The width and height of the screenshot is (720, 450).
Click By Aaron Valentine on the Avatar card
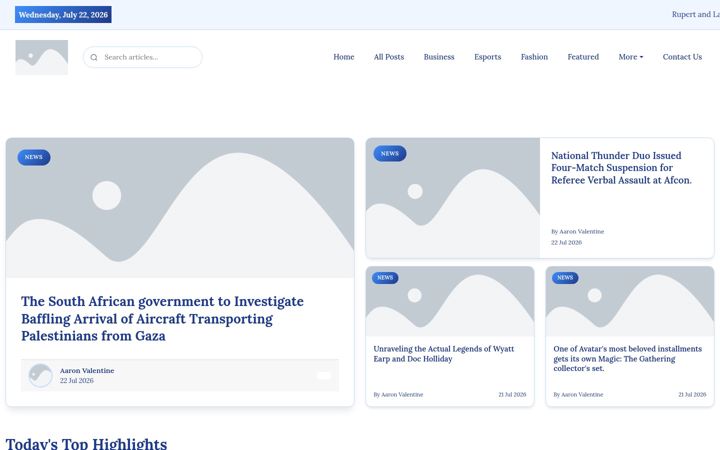[579, 394]
